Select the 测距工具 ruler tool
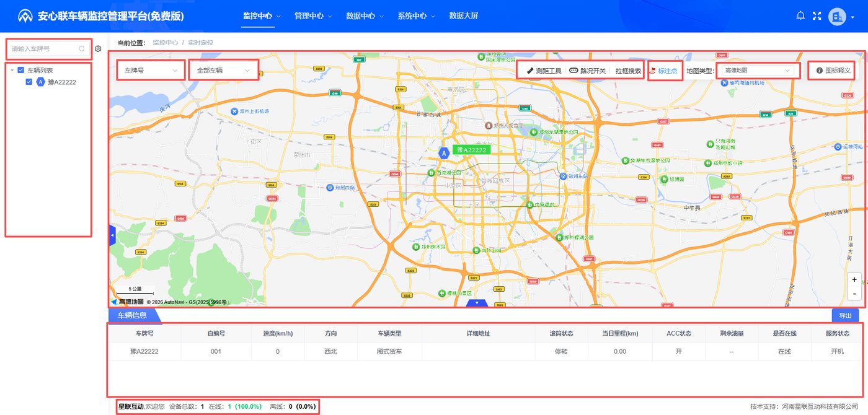Viewport: 868px width, 415px height. [544, 71]
